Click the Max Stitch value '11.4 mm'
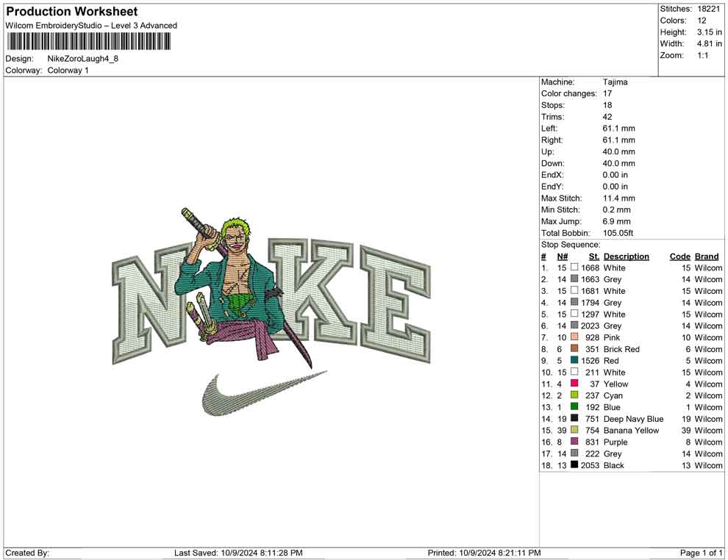Image resolution: width=728 pixels, height=560 pixels. 619,198
